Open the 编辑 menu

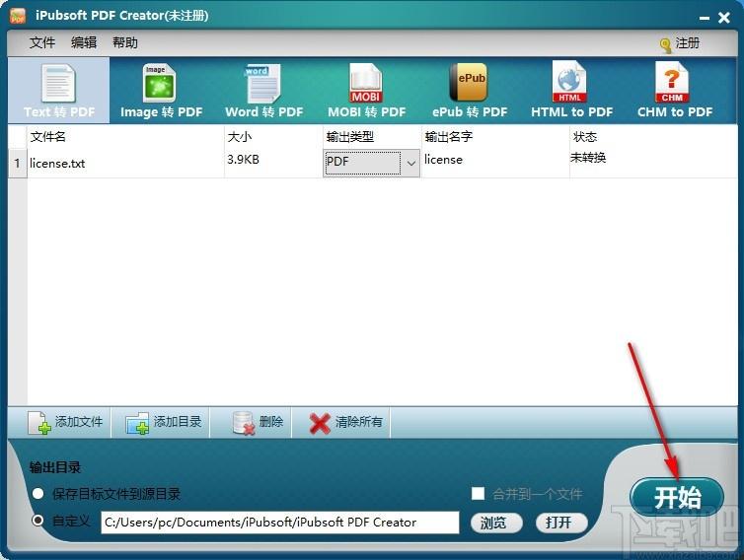[84, 42]
